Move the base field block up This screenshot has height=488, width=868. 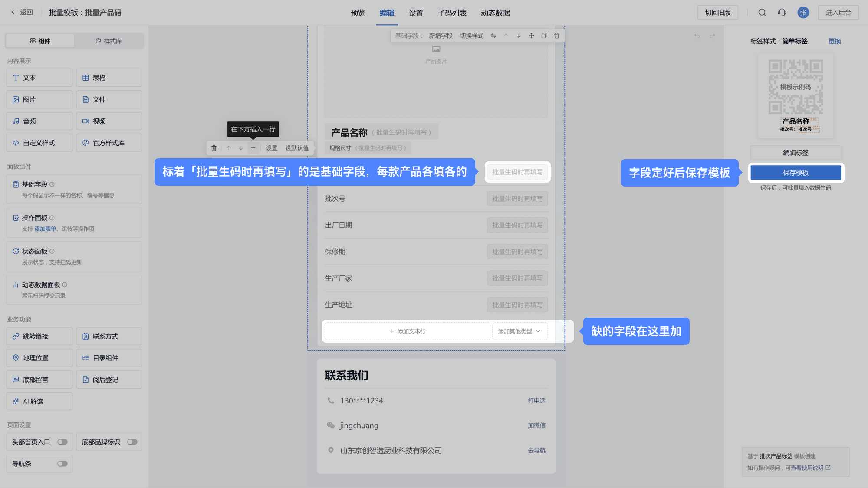pos(506,36)
